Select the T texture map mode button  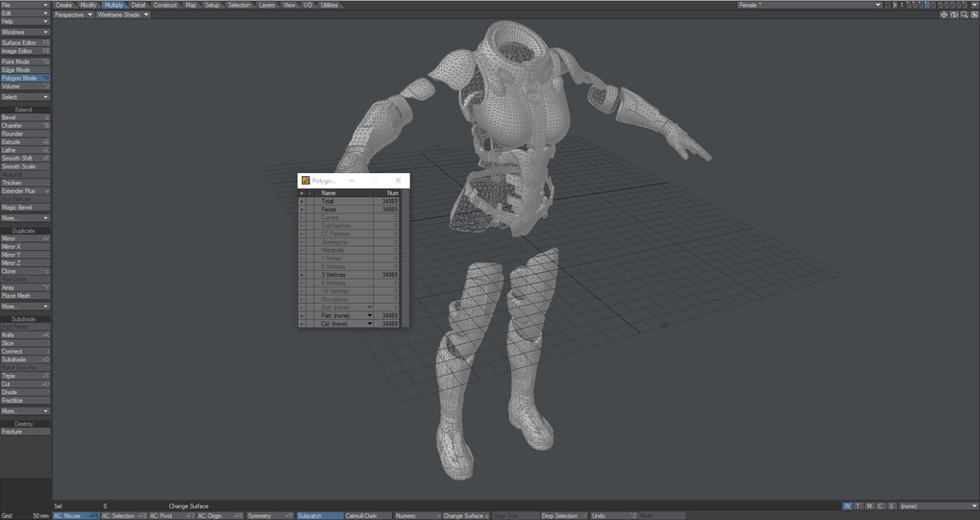[x=858, y=506]
